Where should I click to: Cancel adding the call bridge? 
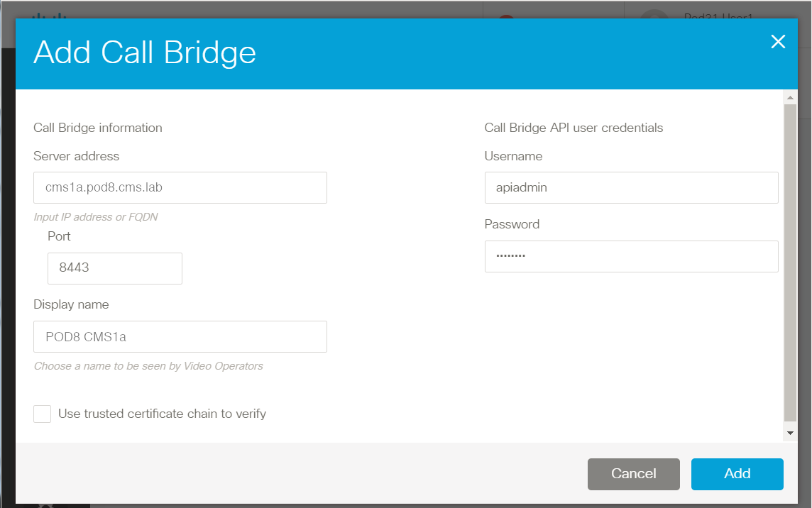point(633,474)
